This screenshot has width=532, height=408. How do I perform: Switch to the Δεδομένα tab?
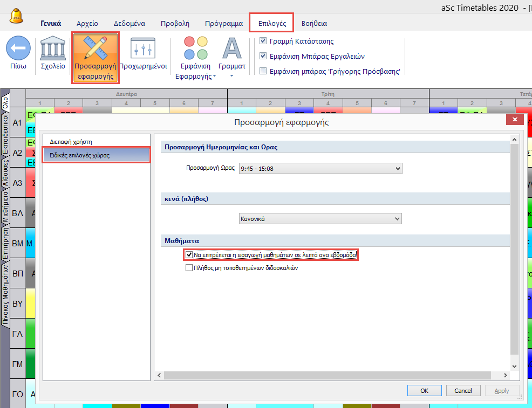pos(129,23)
